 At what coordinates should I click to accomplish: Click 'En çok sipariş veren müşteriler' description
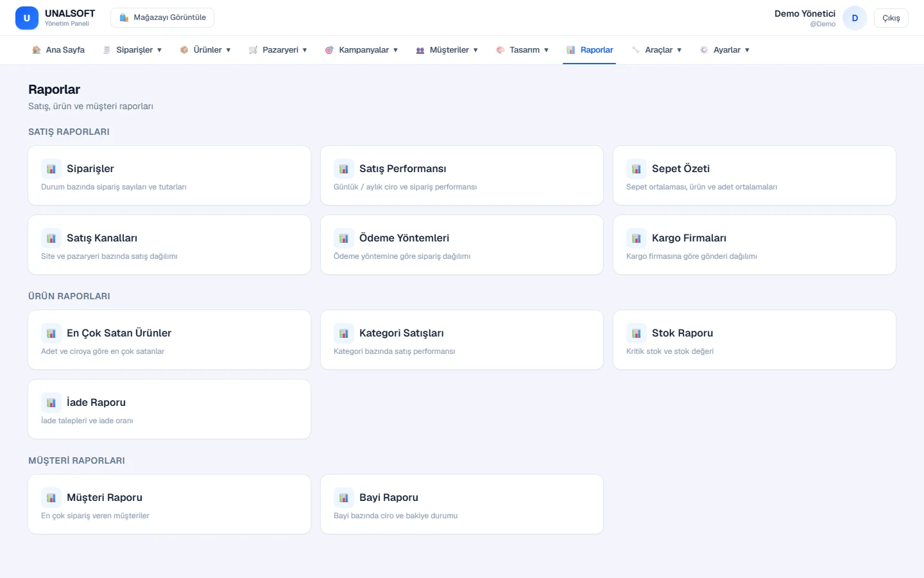click(95, 516)
